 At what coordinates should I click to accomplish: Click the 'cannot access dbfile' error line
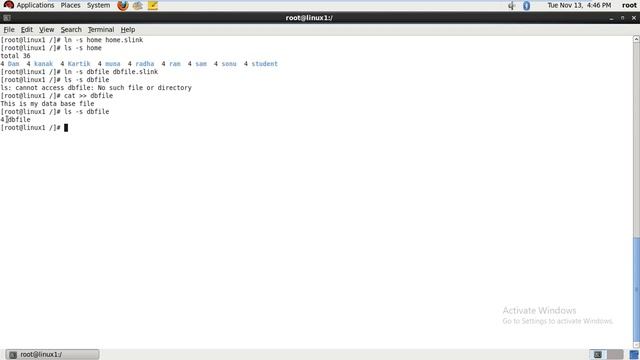96,88
